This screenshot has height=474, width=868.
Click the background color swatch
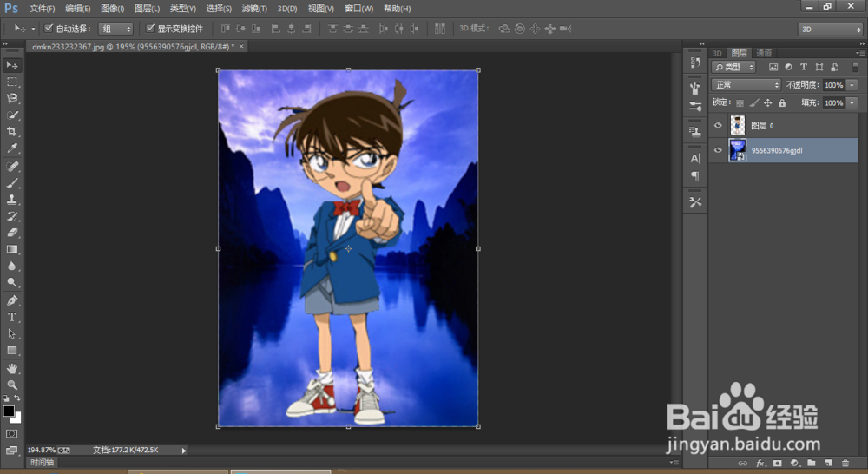click(17, 418)
